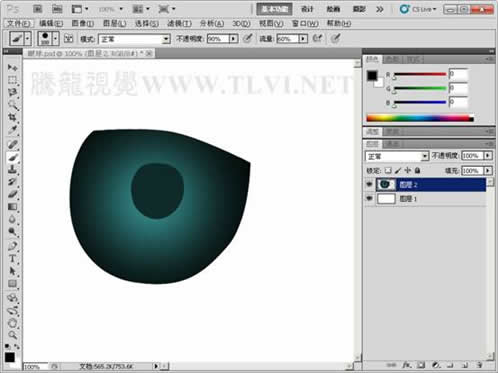Open the layer blend mode dropdown

pos(397,156)
